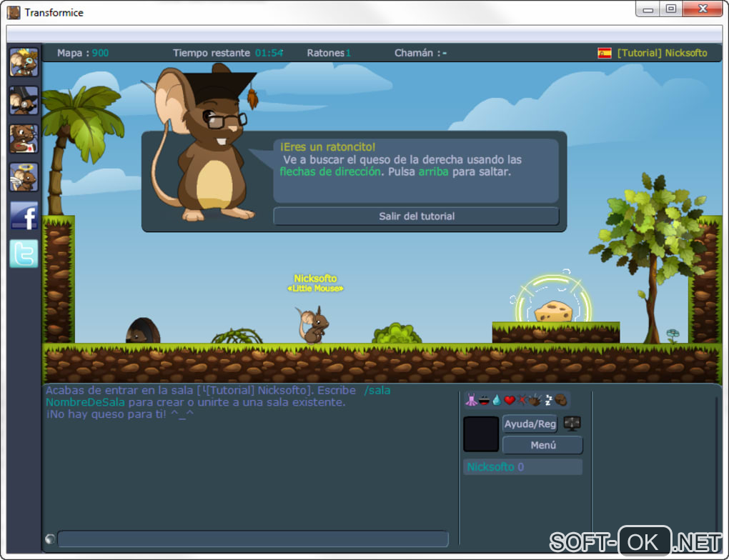This screenshot has height=560, width=729.
Task: Click the green word 'arriba'
Action: [433, 172]
